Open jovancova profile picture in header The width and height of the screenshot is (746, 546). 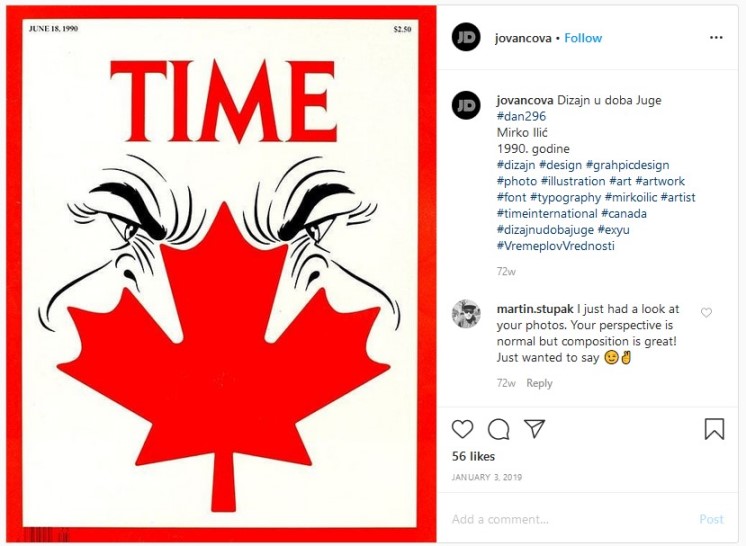point(466,37)
